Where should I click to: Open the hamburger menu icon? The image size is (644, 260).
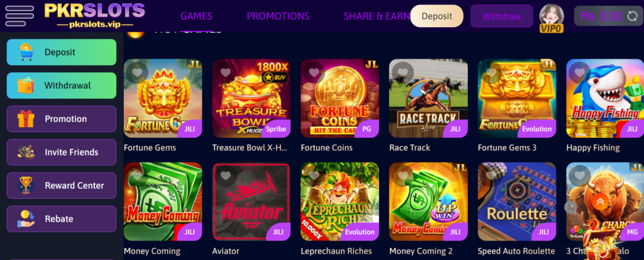click(19, 16)
